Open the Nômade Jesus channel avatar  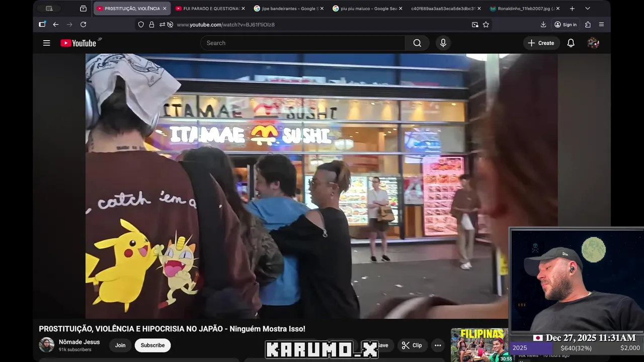point(47,345)
